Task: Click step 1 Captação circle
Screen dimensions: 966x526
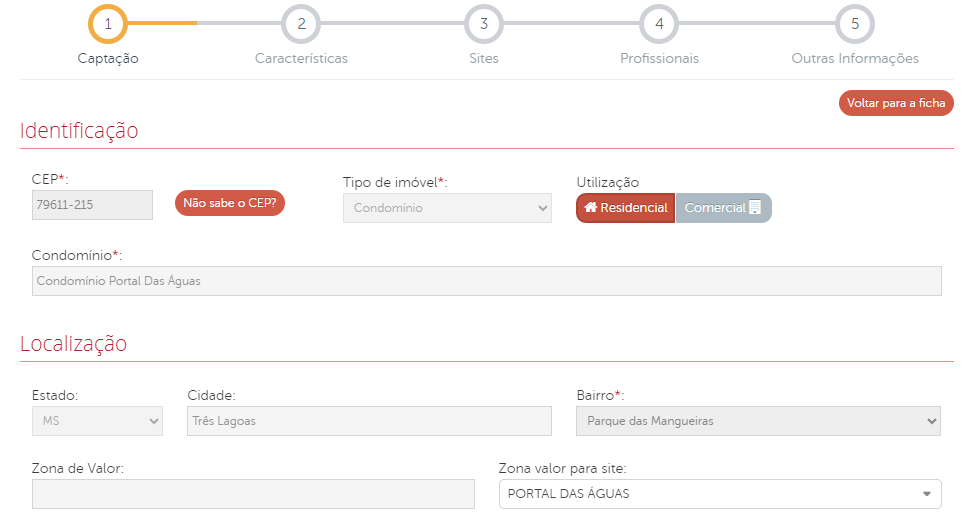Action: pyautogui.click(x=108, y=24)
